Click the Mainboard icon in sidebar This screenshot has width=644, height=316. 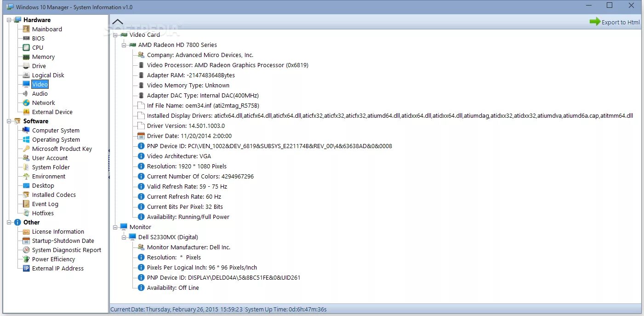(26, 29)
